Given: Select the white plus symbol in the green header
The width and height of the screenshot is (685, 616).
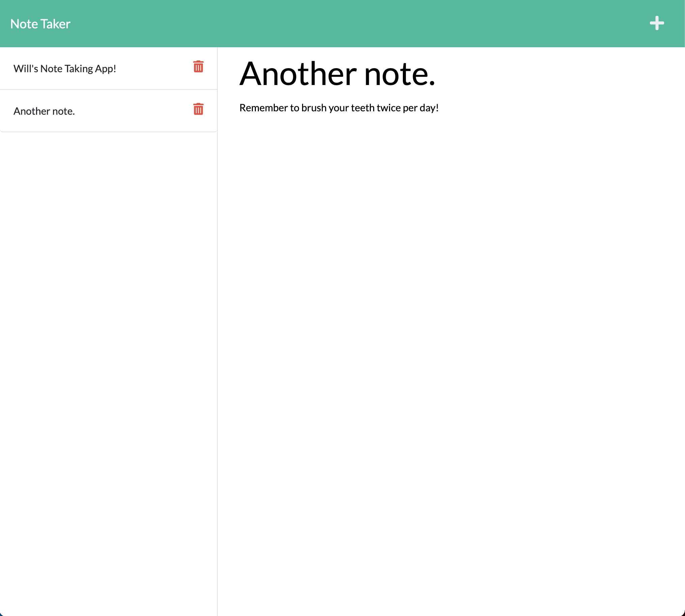Looking at the screenshot, I should pyautogui.click(x=657, y=23).
